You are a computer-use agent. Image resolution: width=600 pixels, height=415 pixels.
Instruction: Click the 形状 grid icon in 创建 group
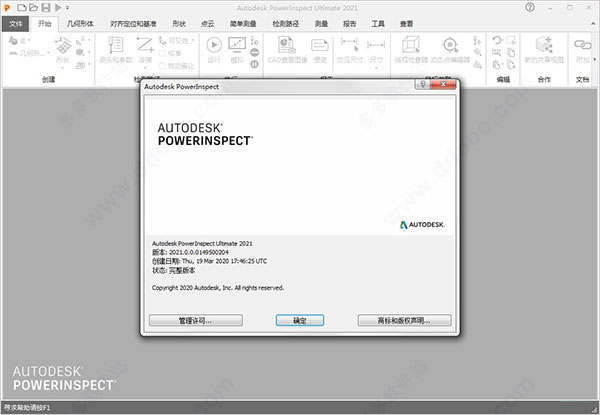(x=63, y=46)
